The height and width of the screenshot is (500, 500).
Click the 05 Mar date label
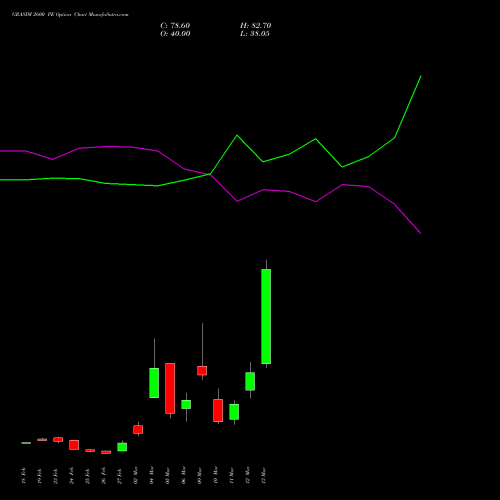pos(168,476)
